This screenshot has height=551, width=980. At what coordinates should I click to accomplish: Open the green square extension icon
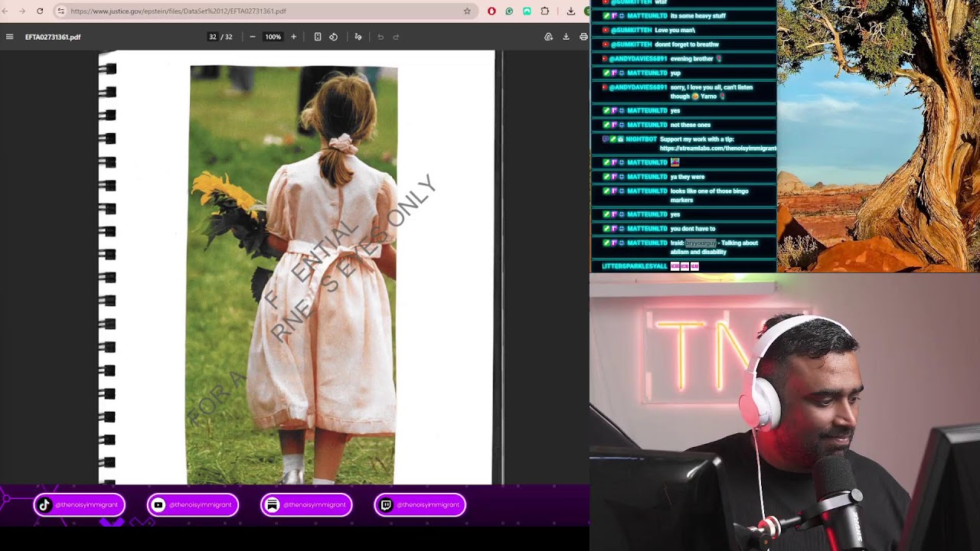coord(527,11)
